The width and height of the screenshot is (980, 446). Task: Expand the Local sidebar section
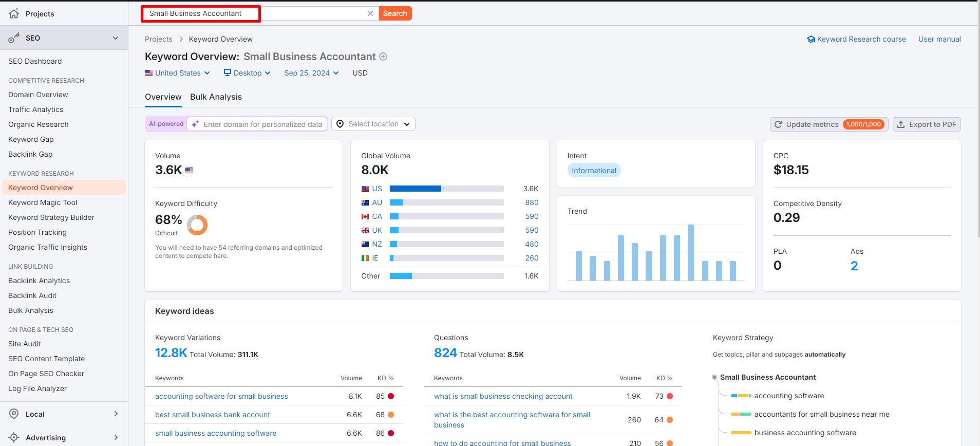click(116, 414)
